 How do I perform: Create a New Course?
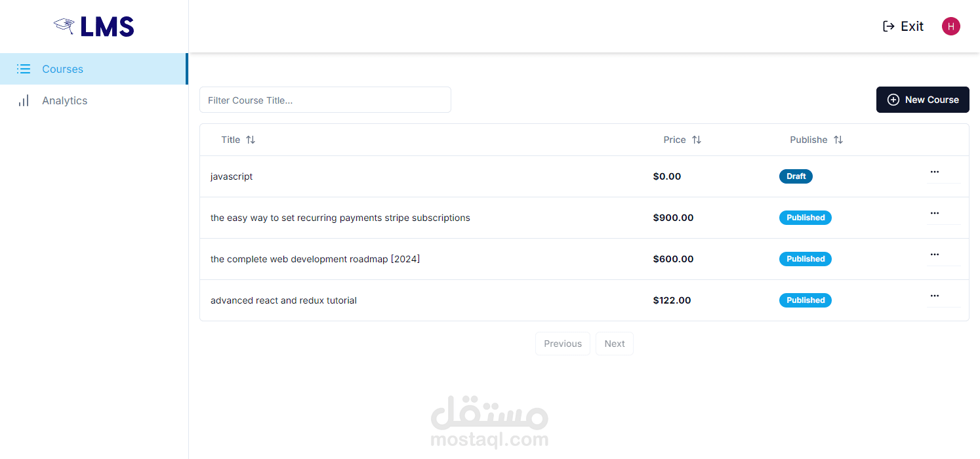923,100
